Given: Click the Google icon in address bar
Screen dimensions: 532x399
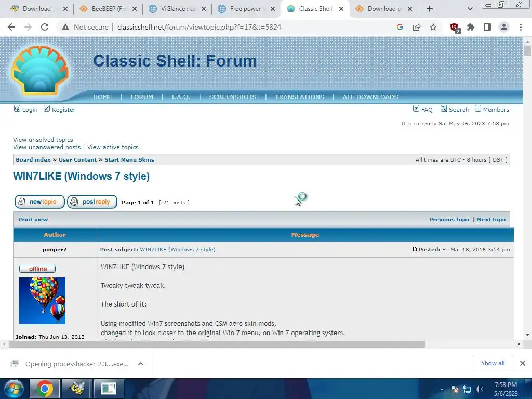Looking at the screenshot, I should point(400,27).
